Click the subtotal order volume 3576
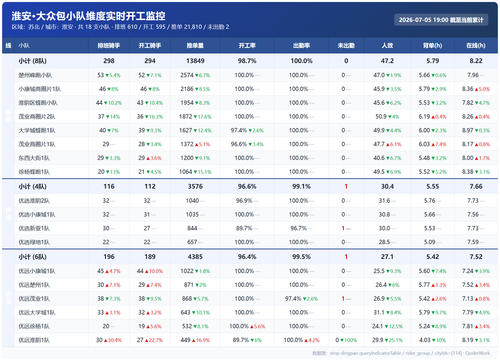500x361 pixels. 195,187
